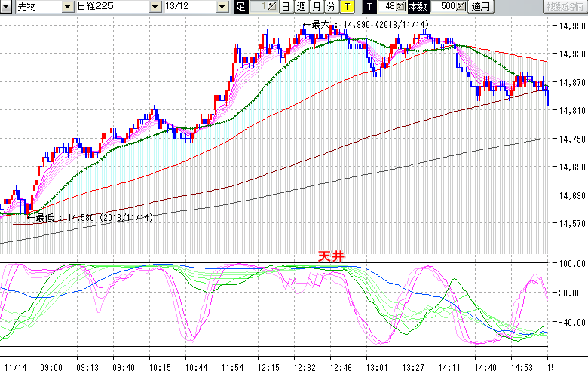Image resolution: width=588 pixels, height=377 pixels.
Task: Click the small dropdown arrow at far left
Action: [8, 7]
